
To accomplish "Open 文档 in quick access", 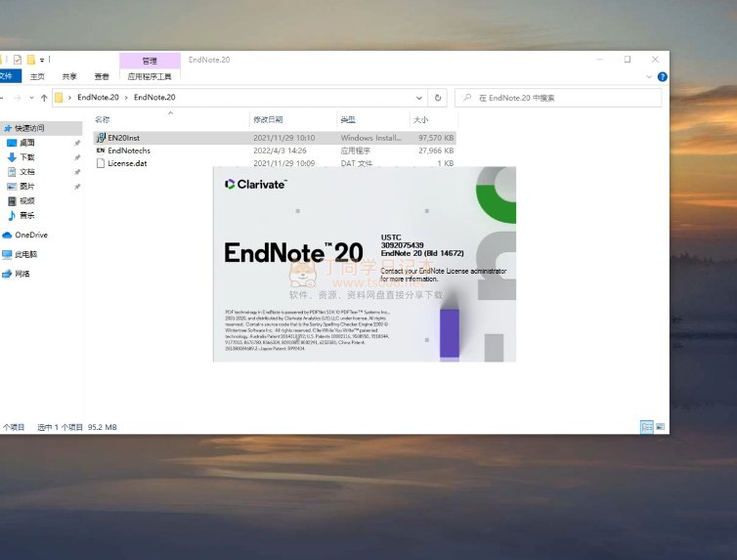I will click(x=26, y=171).
